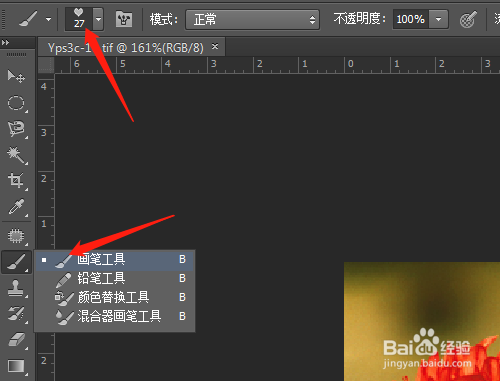Open the tool preset picker arrow

49,19
